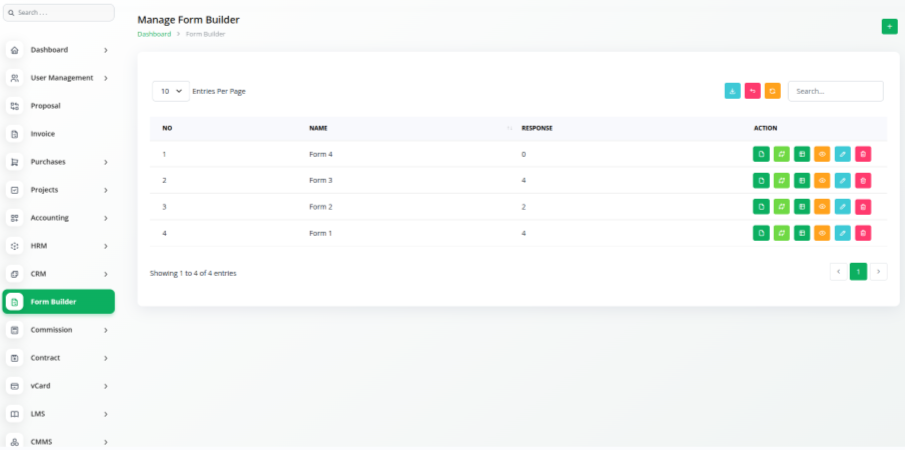Screen dimensions: 905x450
Task: Click the first green document icon for Form 1
Action: [761, 233]
